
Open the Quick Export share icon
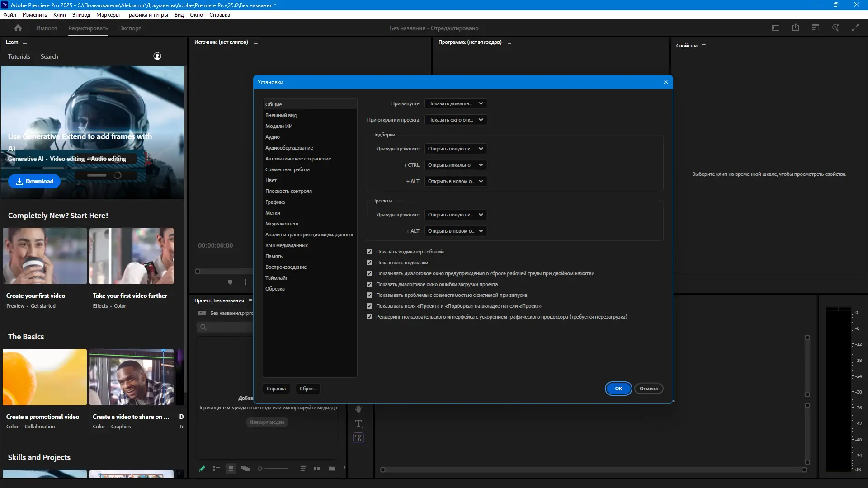(x=796, y=28)
